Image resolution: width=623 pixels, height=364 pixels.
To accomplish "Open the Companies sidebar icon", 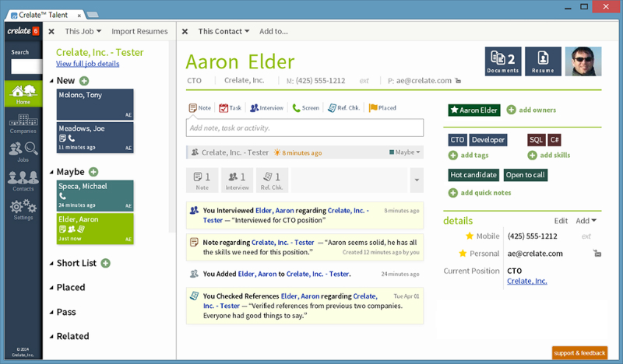I will click(x=23, y=124).
